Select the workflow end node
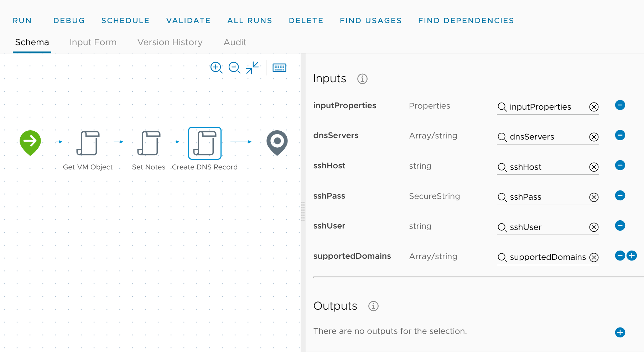 point(277,143)
